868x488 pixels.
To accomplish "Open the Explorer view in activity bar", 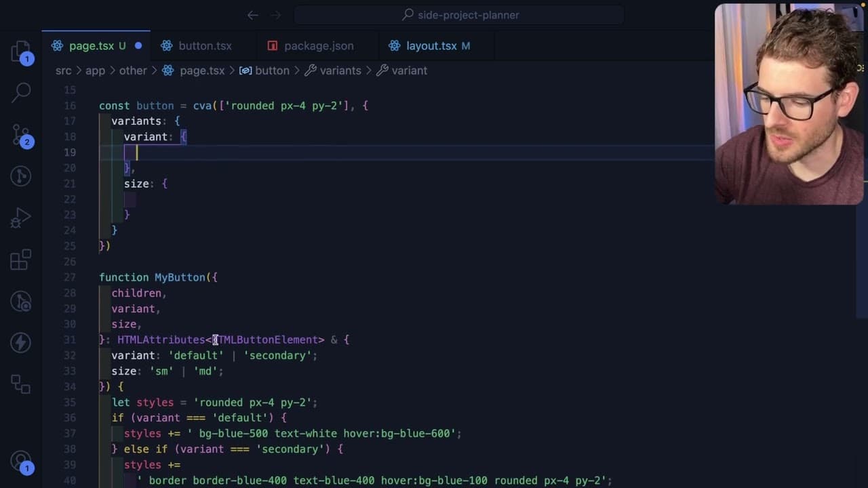I will [21, 52].
